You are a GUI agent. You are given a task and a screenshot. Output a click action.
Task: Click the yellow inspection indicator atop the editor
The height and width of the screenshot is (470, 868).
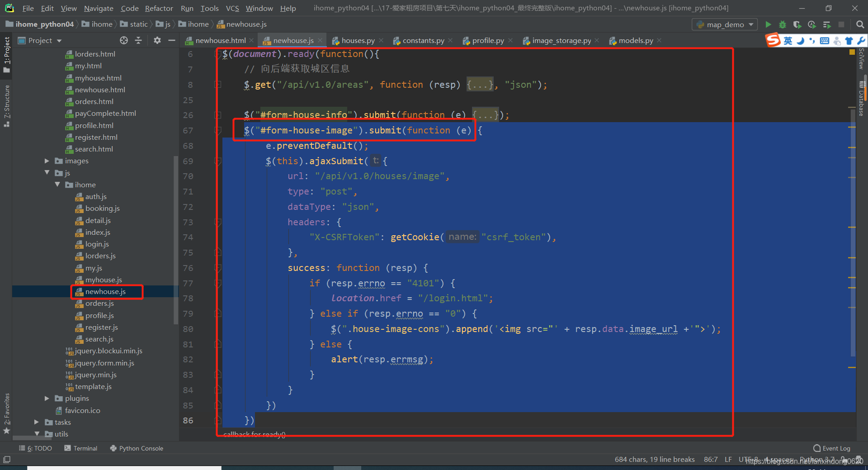[x=852, y=52]
